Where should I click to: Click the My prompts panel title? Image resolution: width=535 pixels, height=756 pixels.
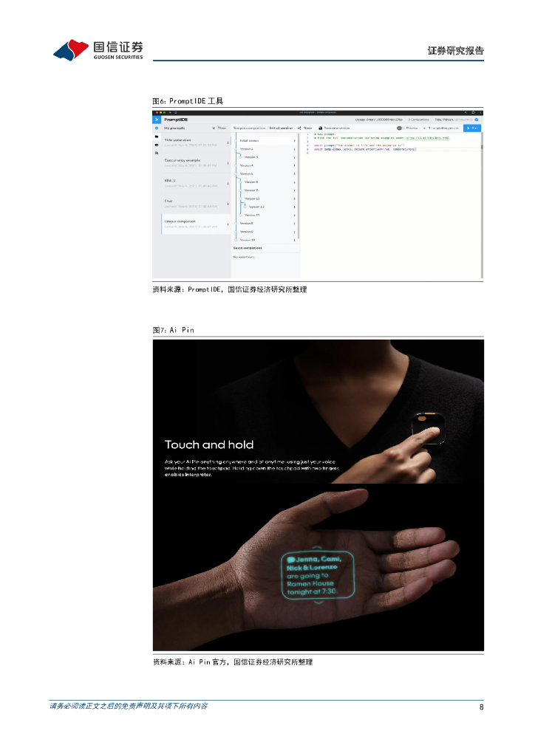[x=174, y=128]
